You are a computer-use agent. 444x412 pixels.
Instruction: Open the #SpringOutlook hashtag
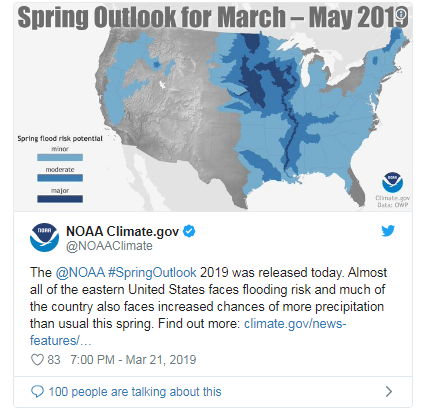(152, 272)
